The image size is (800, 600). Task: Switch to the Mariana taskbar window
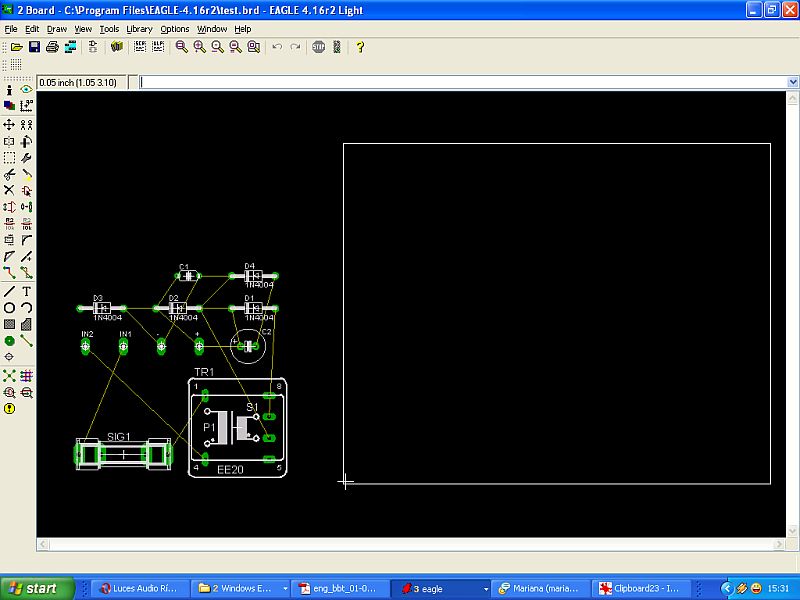point(542,588)
